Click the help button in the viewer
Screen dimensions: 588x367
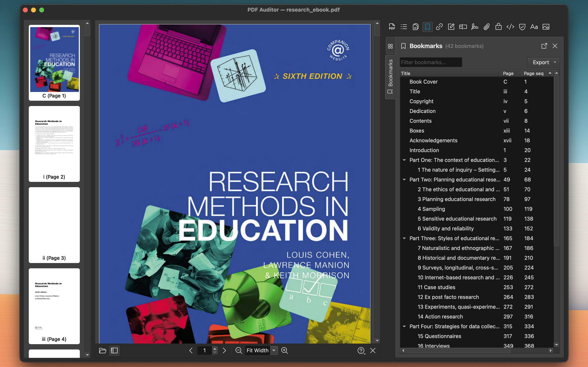click(x=361, y=350)
